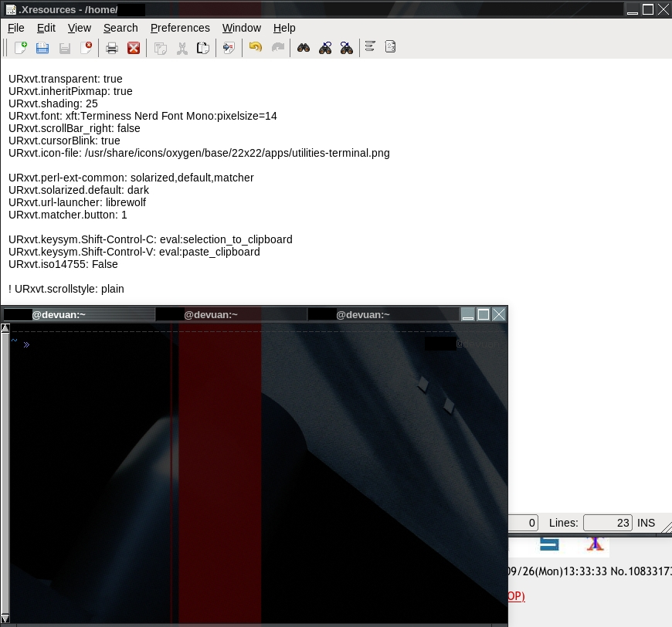672x627 pixels.
Task: Switch to the first terminal tab
Action: [x=80, y=314]
